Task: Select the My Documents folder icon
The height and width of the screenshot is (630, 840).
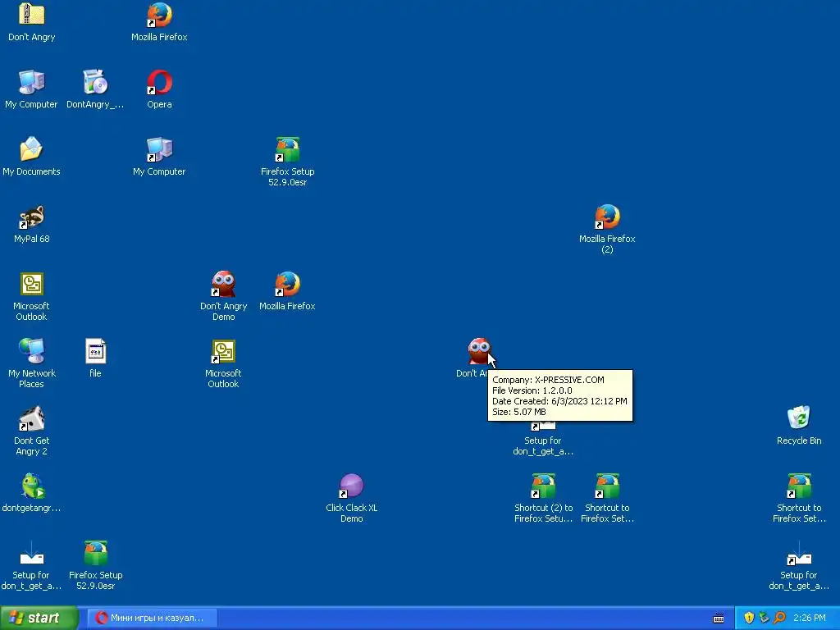Action: coord(31,149)
